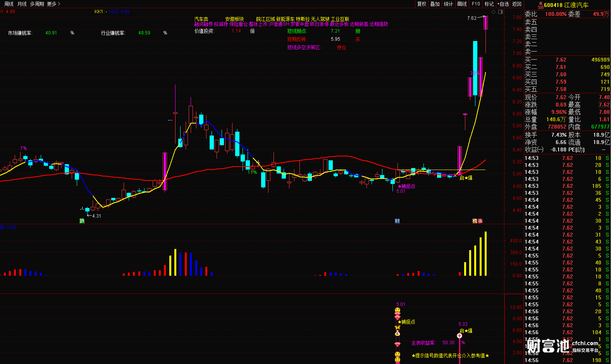Click R500 badge beside stock code
Image resolution: width=611 pixels, height=364 pixels.
tap(540, 5)
